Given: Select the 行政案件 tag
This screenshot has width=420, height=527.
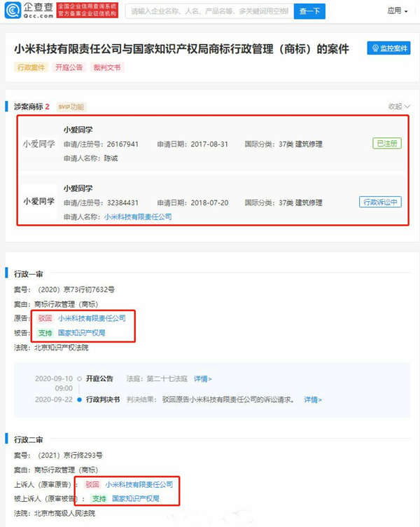Looking at the screenshot, I should pyautogui.click(x=31, y=67).
